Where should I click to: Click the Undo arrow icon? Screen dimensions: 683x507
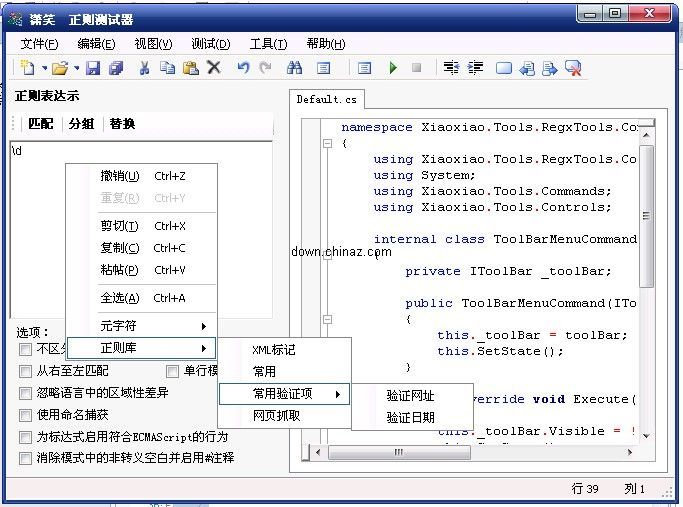(x=243, y=68)
